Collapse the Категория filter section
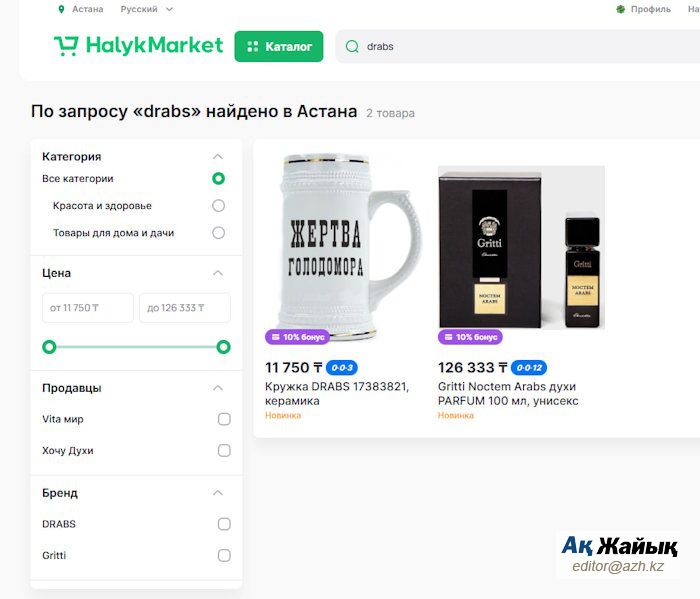 point(217,157)
